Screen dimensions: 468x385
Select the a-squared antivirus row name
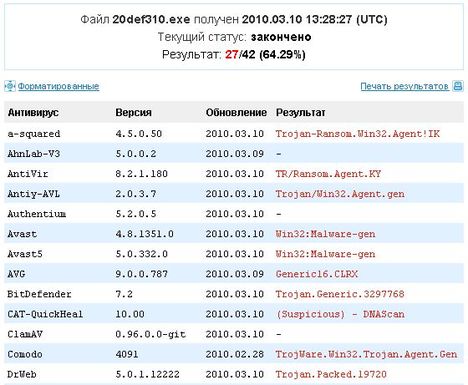pyautogui.click(x=34, y=134)
